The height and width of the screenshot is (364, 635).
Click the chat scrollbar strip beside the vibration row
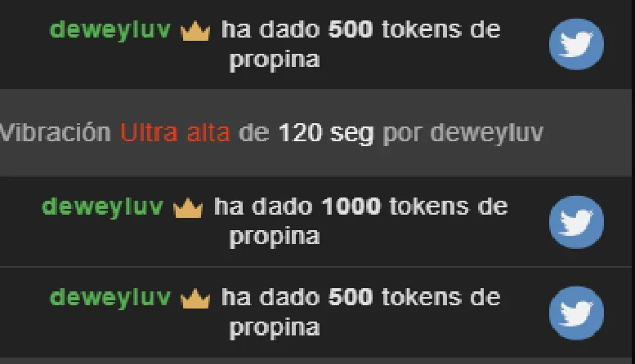pyautogui.click(x=633, y=133)
